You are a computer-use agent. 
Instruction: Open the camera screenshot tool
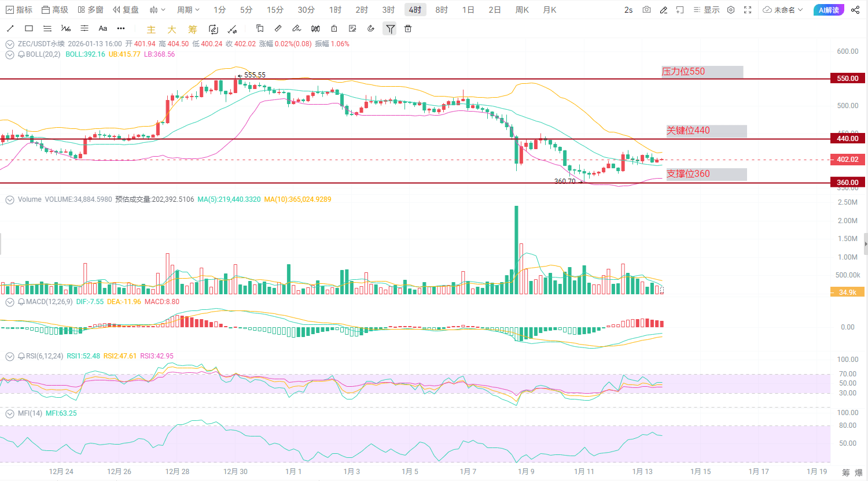pyautogui.click(x=646, y=10)
